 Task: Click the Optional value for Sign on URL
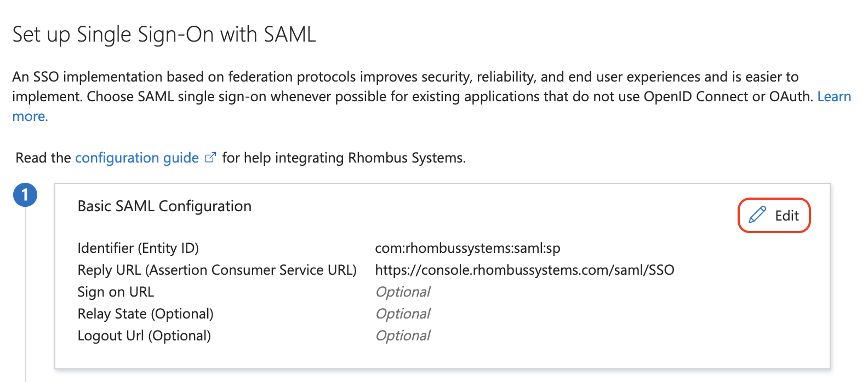click(x=403, y=292)
